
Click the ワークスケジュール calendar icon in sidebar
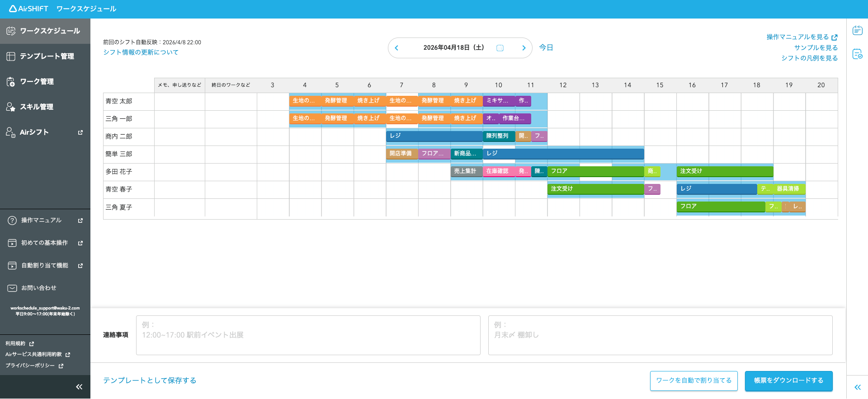tap(11, 31)
